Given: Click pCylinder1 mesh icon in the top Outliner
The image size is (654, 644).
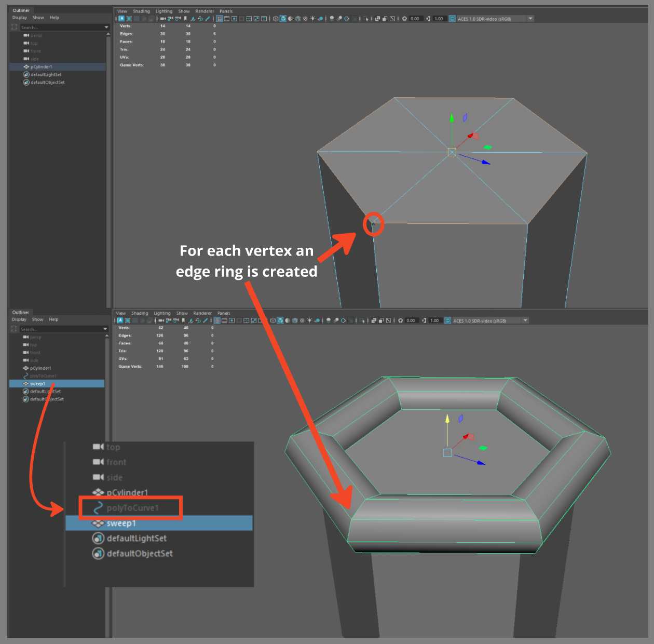Looking at the screenshot, I should 26,67.
